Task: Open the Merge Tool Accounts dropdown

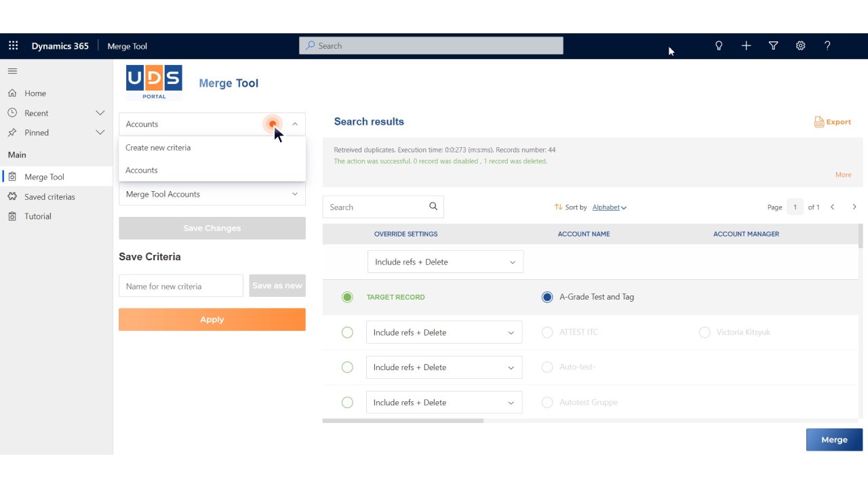Action: (212, 194)
